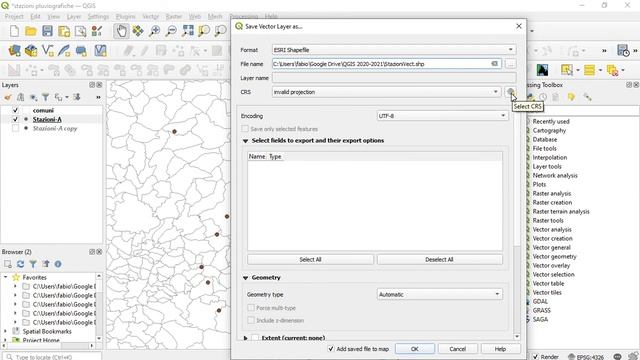Open a project with the folder icon
Image resolution: width=640 pixels, height=360 pixels.
coord(31,31)
